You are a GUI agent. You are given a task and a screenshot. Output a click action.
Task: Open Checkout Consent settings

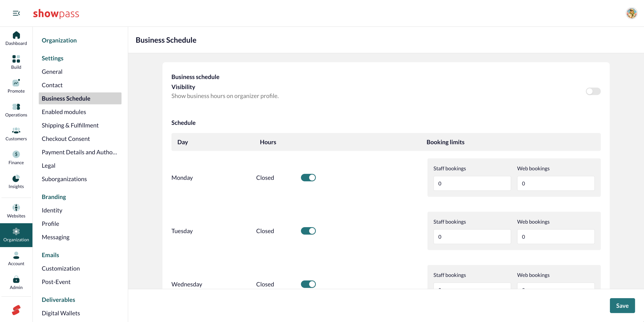80,139
